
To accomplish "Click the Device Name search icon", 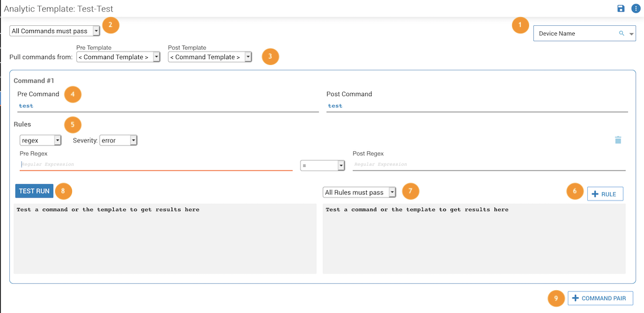I will [x=622, y=33].
